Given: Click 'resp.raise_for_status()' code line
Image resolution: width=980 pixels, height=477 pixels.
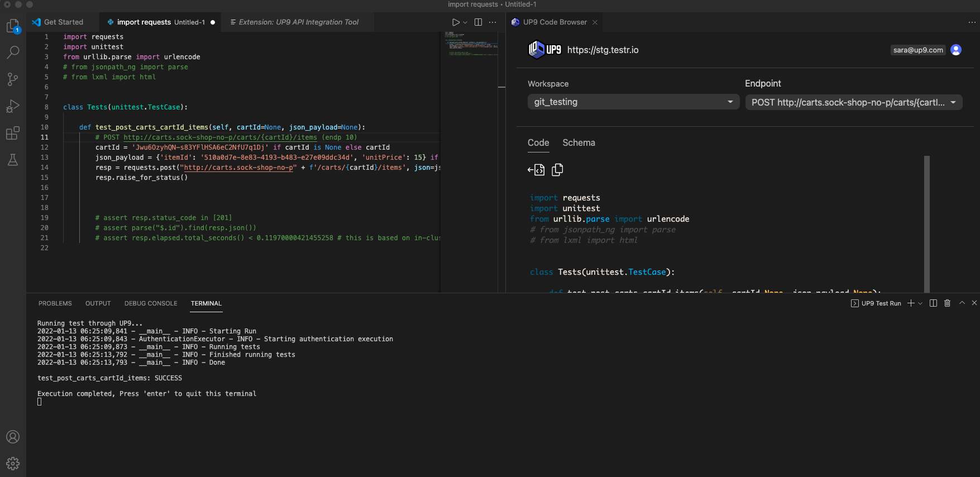Looking at the screenshot, I should click(142, 178).
